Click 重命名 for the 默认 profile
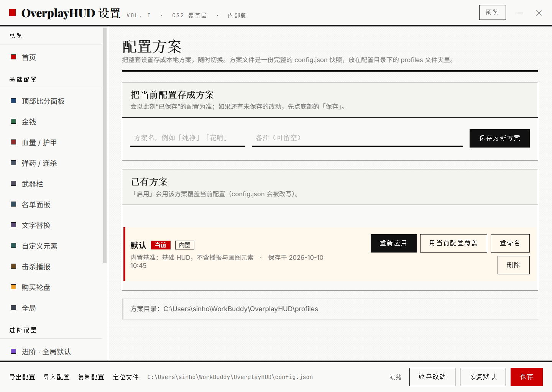The height and width of the screenshot is (392, 552). point(510,243)
